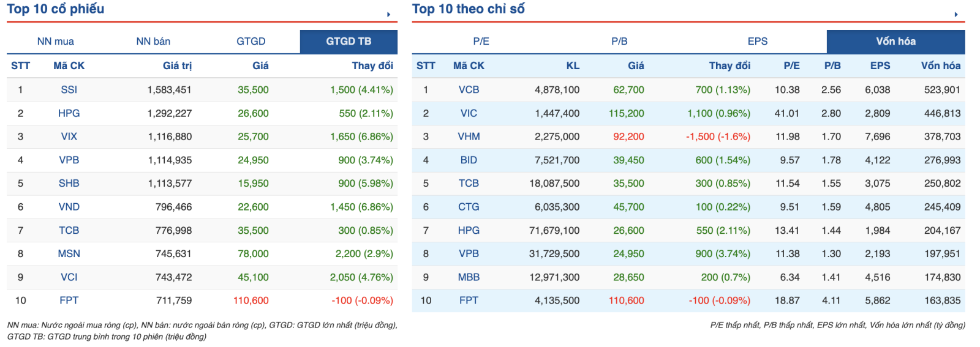Open FPT ticker in the left table
The image size is (980, 347).
(x=69, y=300)
